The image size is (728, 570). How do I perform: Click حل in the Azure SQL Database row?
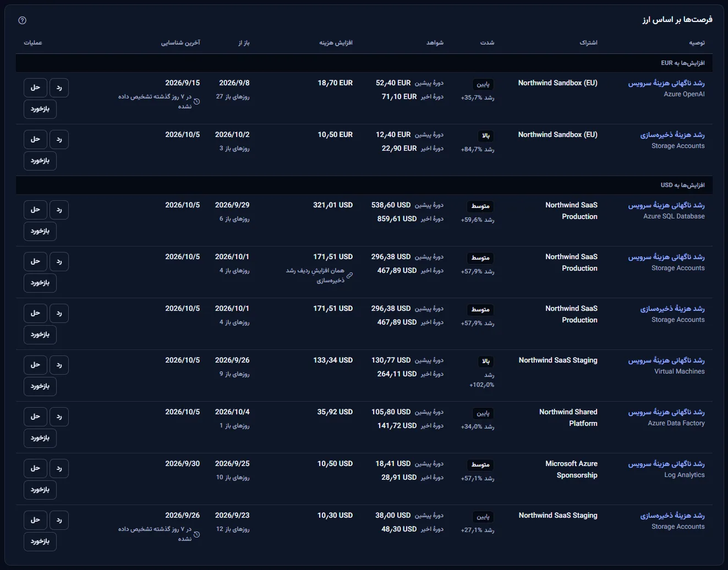tap(35, 210)
